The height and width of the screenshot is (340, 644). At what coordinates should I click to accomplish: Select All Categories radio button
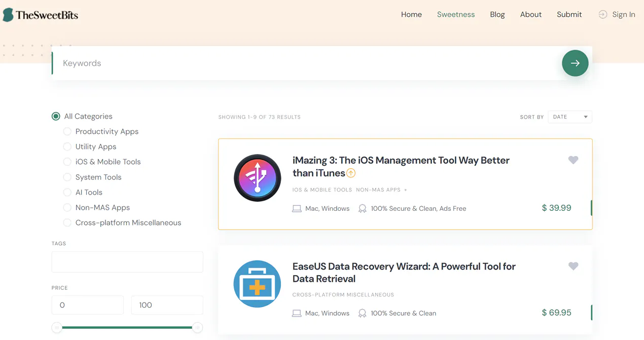click(x=56, y=117)
